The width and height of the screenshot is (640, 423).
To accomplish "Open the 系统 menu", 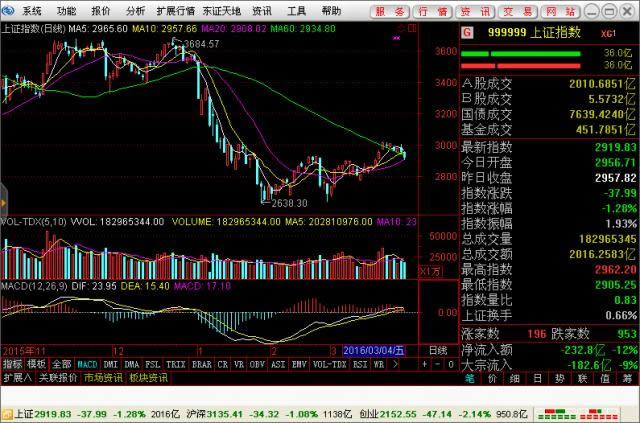I will 32,10.
